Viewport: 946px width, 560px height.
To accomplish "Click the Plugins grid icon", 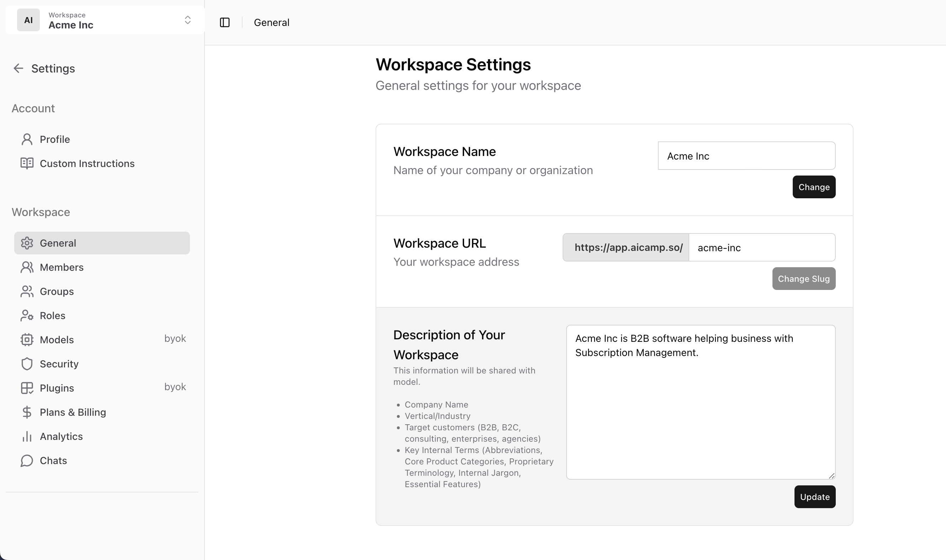I will 27,388.
